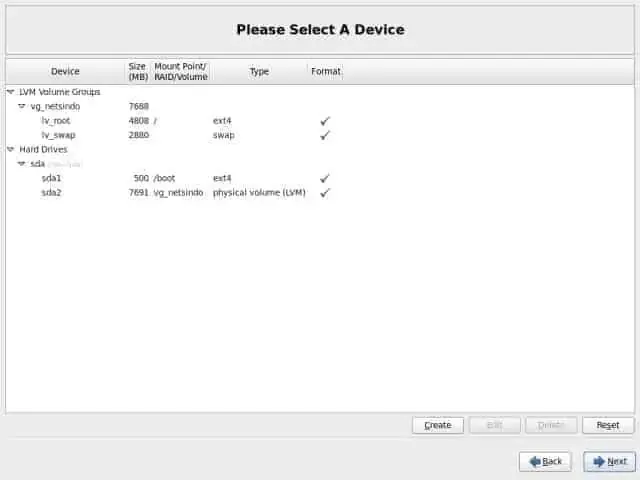640x480 pixels.
Task: Click the Type column header
Action: point(259,71)
